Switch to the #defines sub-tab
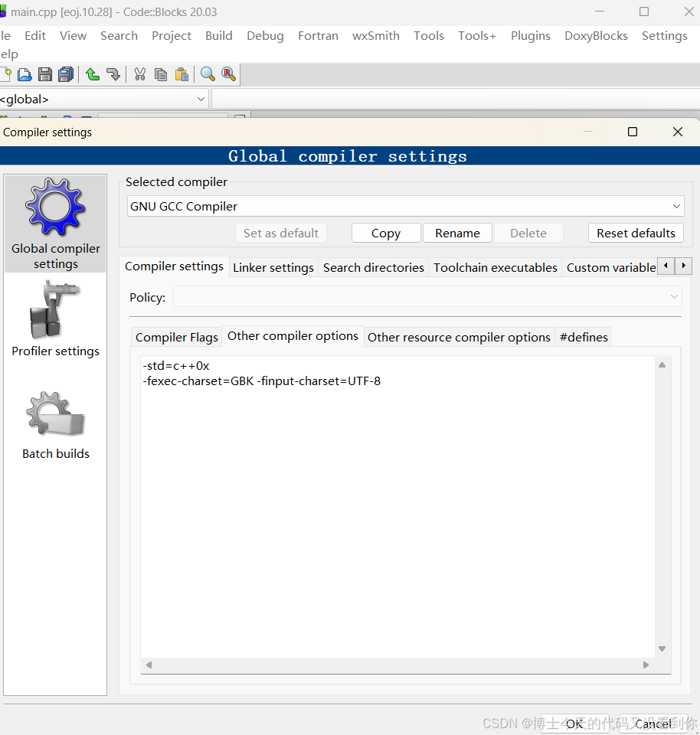The width and height of the screenshot is (700, 735). pos(584,337)
